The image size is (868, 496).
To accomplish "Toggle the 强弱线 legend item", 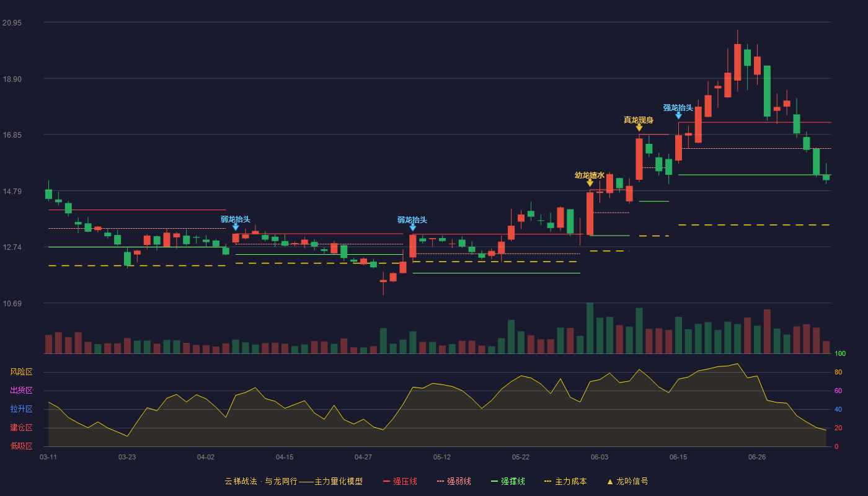I will click(x=454, y=481).
